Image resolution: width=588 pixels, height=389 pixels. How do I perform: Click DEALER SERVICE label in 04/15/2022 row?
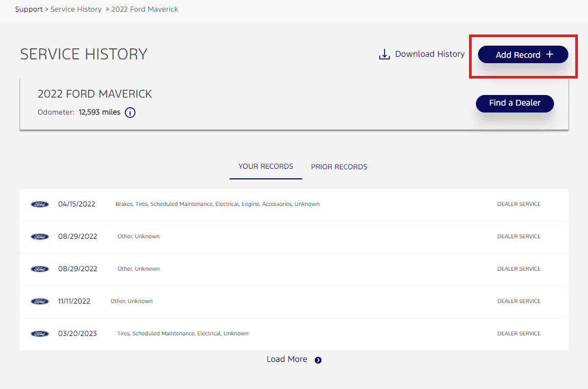click(x=518, y=204)
